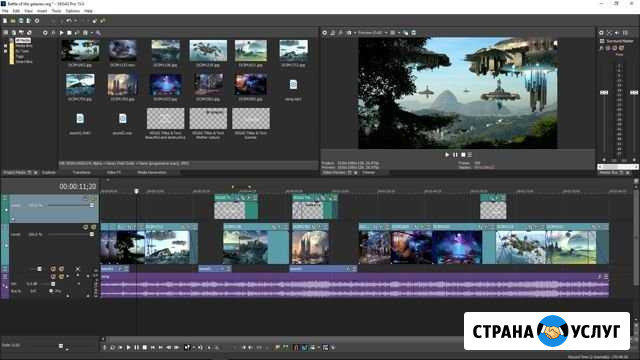Toggle mute on the audio track
640x360 pixels.
[x=53, y=276]
